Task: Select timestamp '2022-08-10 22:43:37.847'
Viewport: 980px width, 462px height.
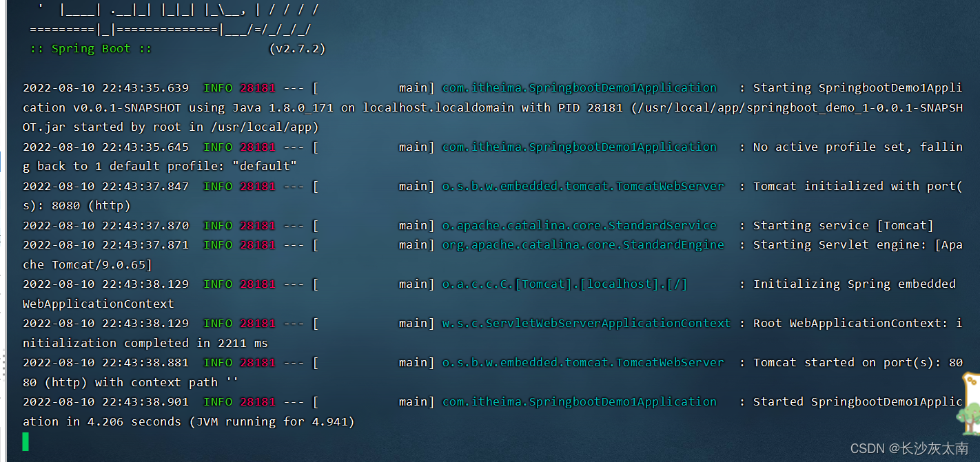Action: point(105,186)
